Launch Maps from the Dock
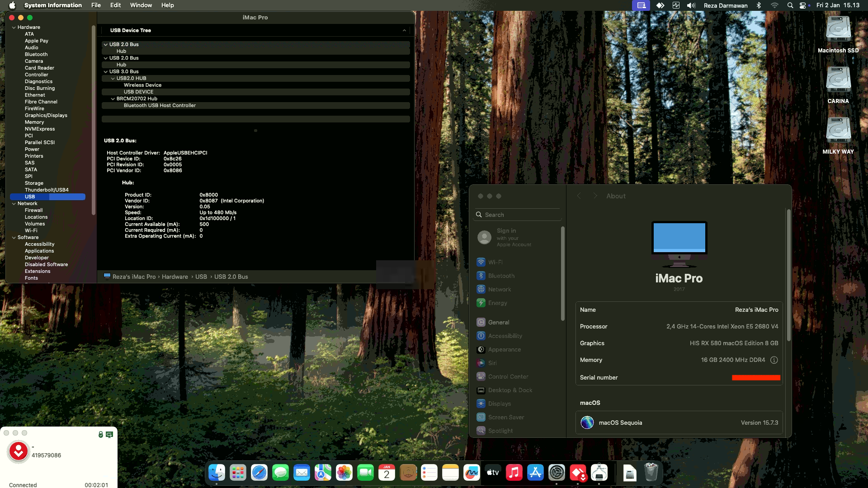Image resolution: width=868 pixels, height=488 pixels. pos(323,473)
